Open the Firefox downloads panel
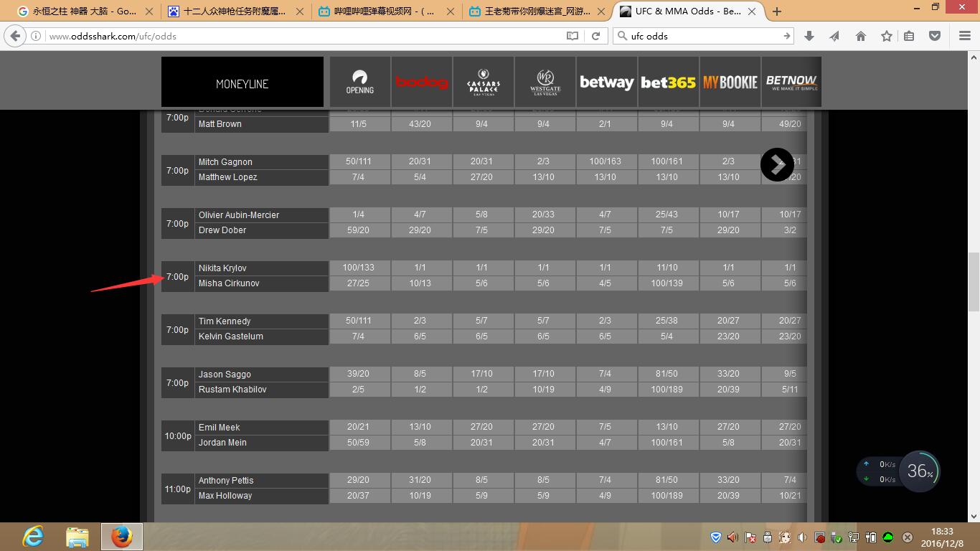Viewport: 980px width, 551px height. [809, 36]
